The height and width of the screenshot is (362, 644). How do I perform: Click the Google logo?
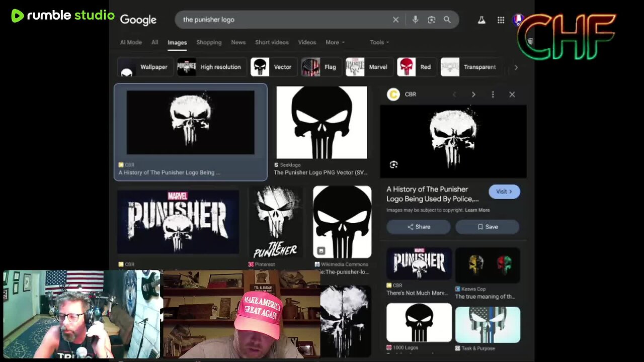(138, 20)
